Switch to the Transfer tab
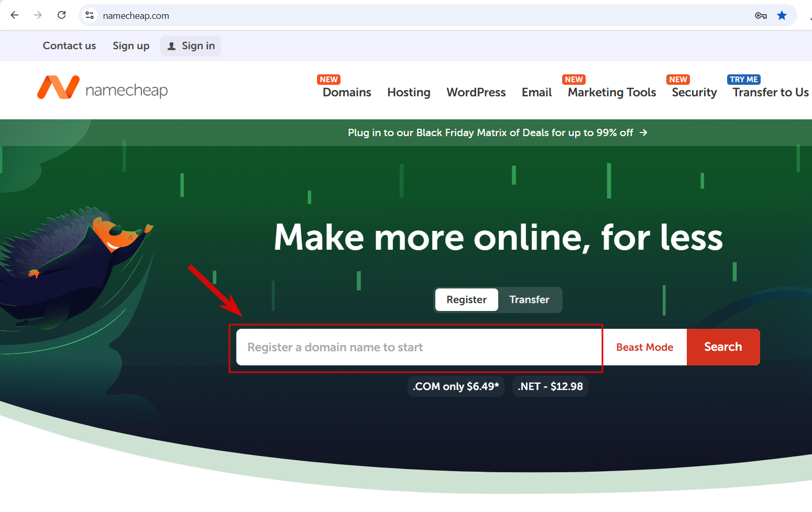The height and width of the screenshot is (512, 812). tap(529, 299)
